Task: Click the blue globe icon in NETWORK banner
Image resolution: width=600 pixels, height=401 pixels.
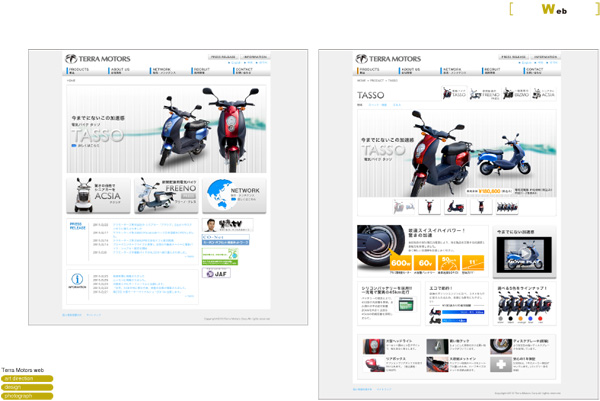Action: coord(219,194)
